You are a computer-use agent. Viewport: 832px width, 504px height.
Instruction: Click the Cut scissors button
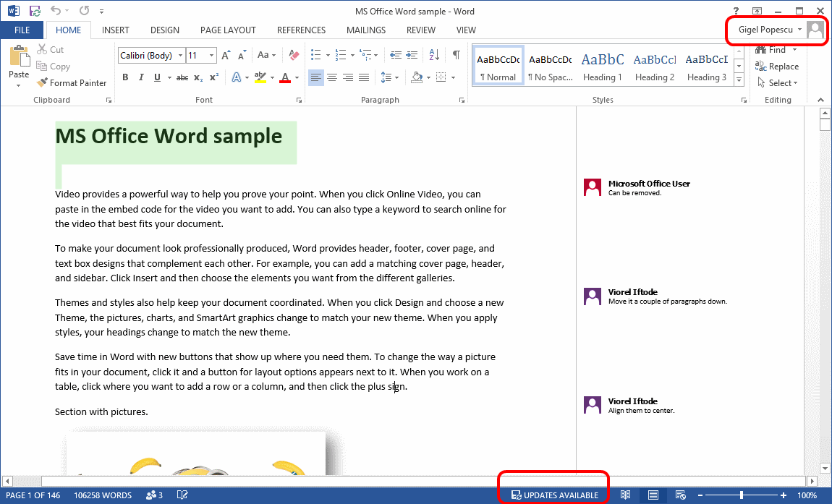(50, 49)
